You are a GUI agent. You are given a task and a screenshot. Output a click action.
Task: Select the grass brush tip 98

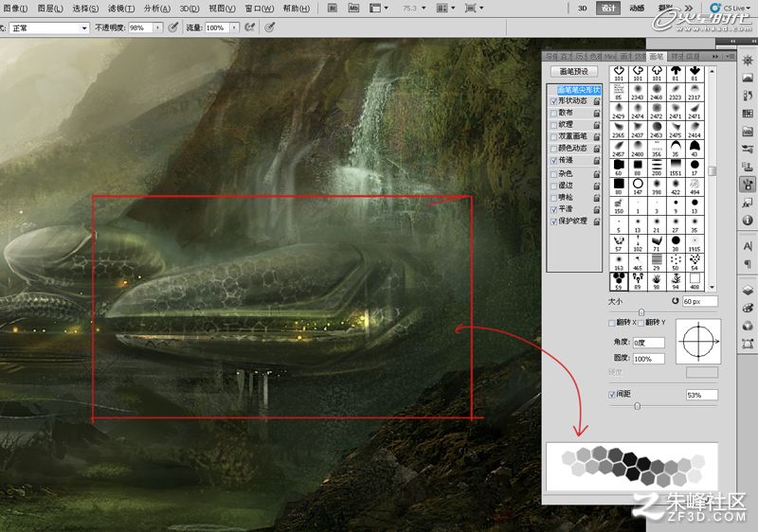pos(657,281)
